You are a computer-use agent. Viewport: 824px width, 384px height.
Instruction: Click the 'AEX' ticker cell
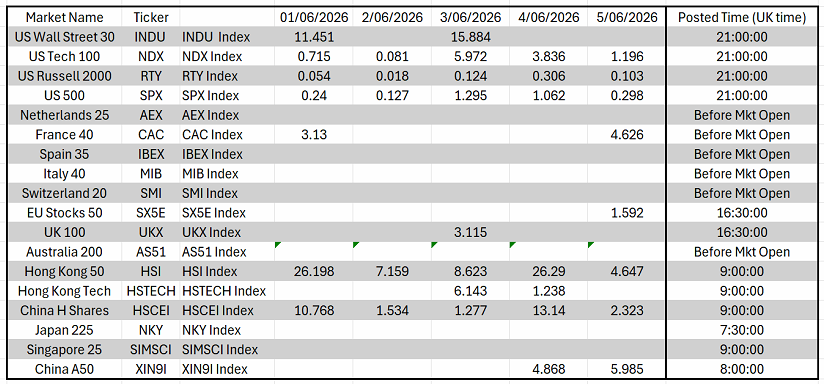coord(151,115)
